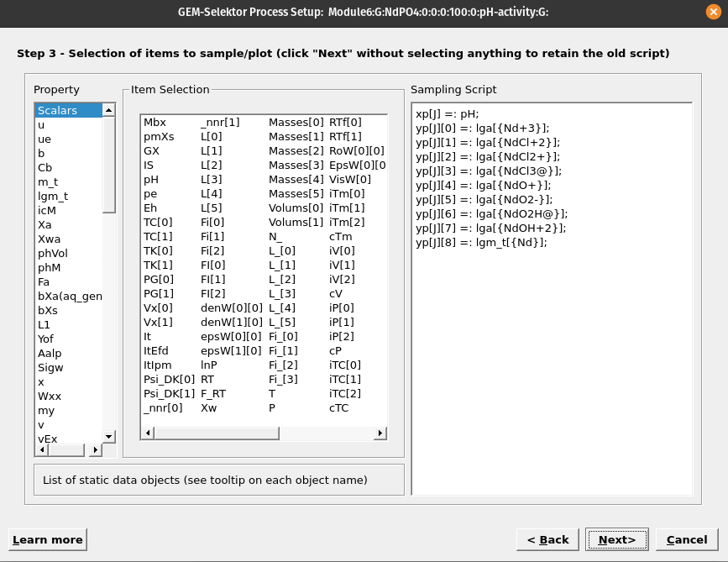Click into the Sampling Script text area
This screenshot has height=562, width=728.
coord(552,299)
